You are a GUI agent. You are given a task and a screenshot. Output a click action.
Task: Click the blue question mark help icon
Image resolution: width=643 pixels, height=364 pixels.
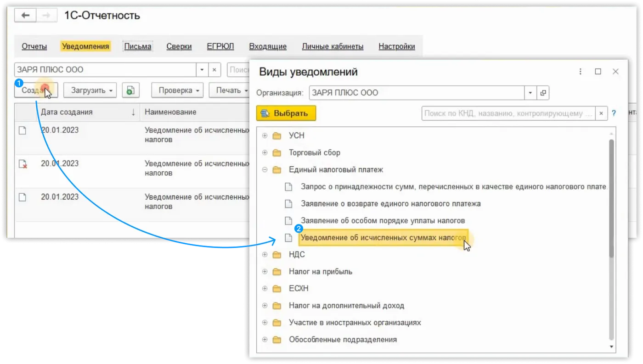(614, 113)
